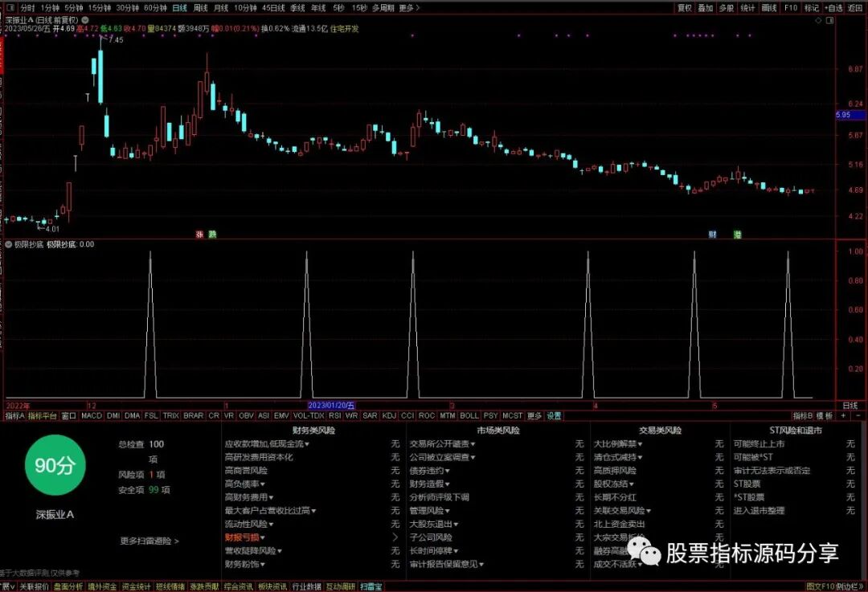Open the 复权 tool
The height and width of the screenshot is (592, 868).
pyautogui.click(x=685, y=8)
